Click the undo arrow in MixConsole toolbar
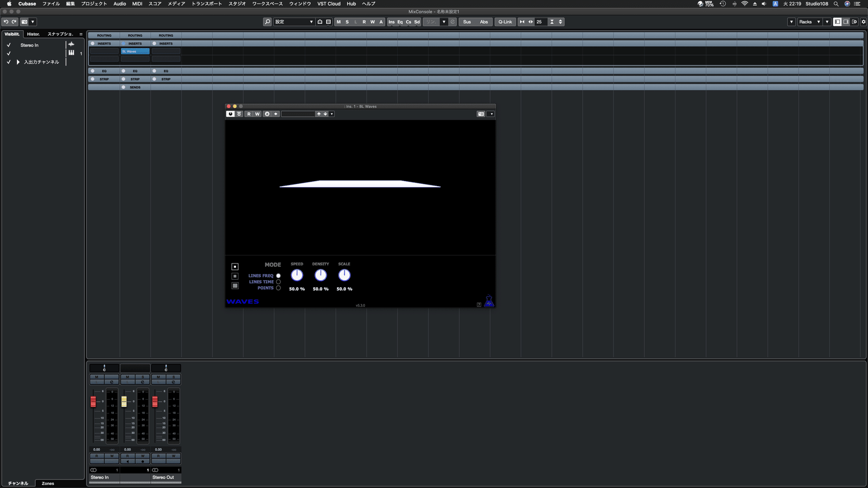This screenshot has height=488, width=868. point(5,22)
